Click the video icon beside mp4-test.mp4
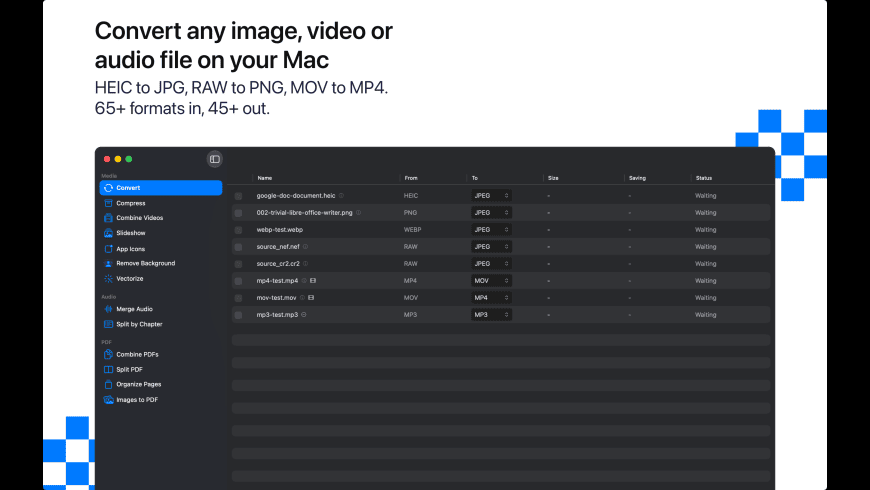870x490 pixels. coord(313,281)
